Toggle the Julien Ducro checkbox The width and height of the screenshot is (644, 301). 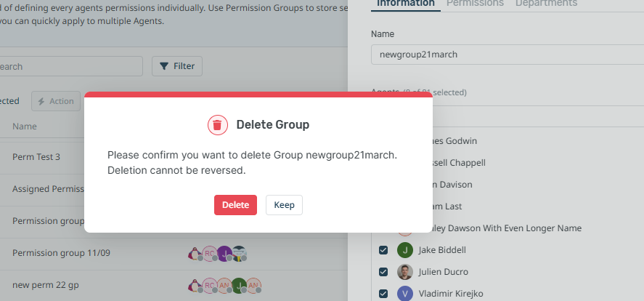pyautogui.click(x=383, y=272)
